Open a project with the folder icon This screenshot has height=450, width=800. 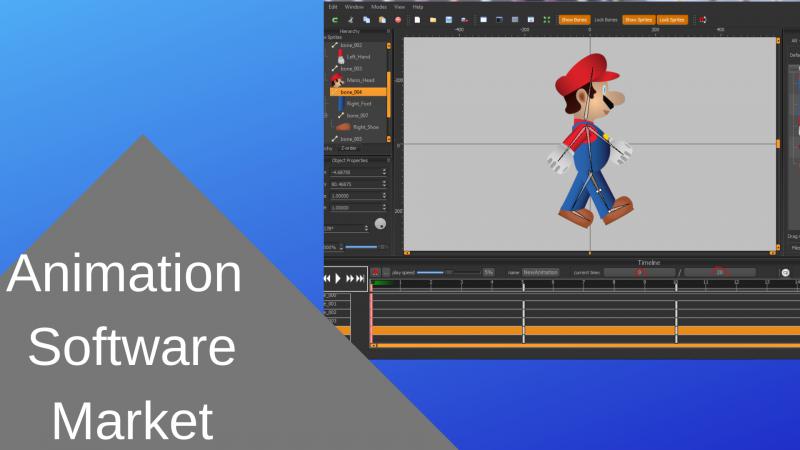[x=433, y=20]
